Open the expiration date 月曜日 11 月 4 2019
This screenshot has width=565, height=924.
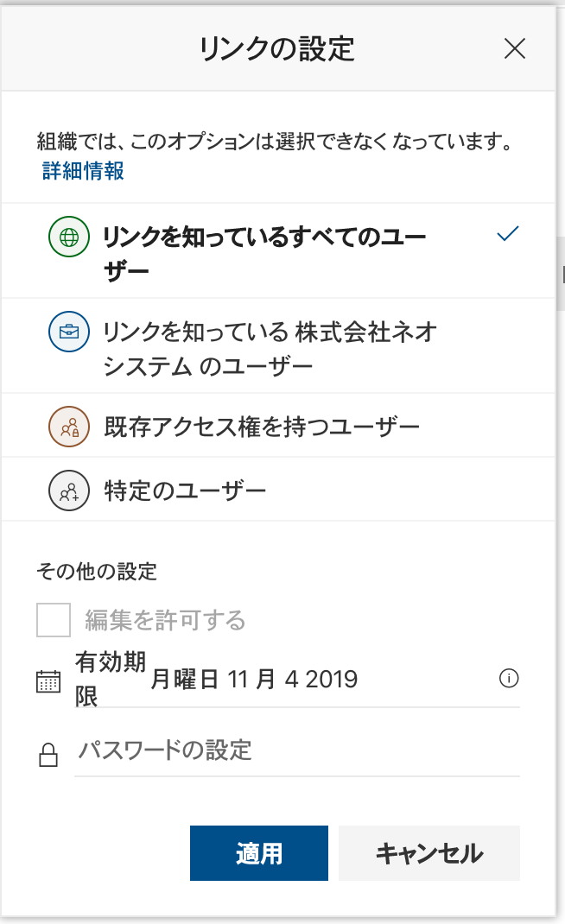point(254,680)
